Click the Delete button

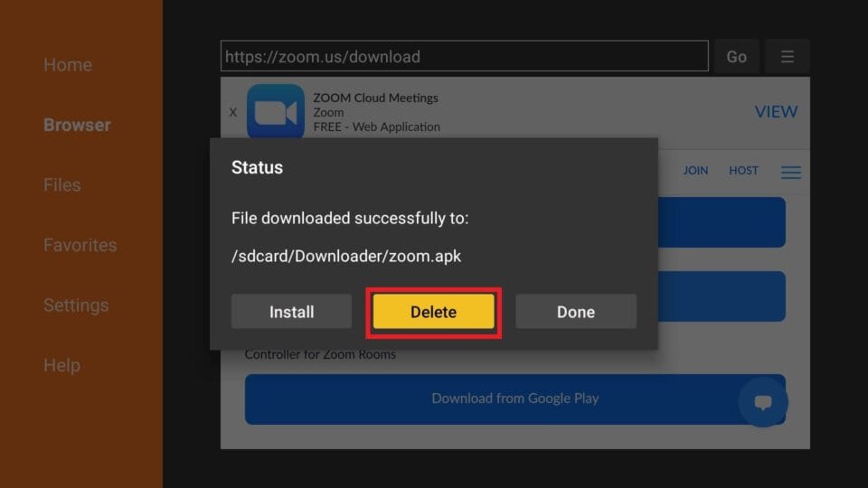433,312
